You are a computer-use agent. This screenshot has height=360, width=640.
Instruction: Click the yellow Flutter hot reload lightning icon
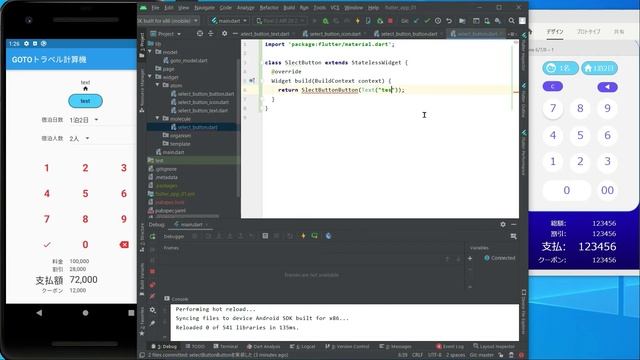358,21
